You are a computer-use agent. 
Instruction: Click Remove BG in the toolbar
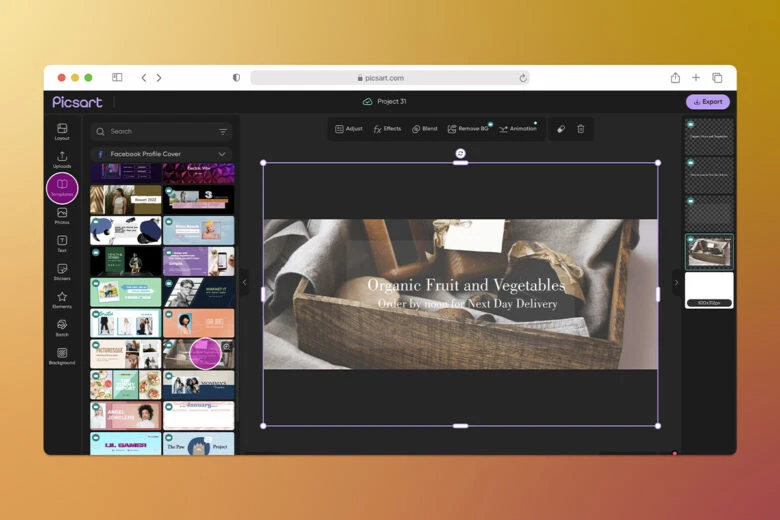pos(468,129)
